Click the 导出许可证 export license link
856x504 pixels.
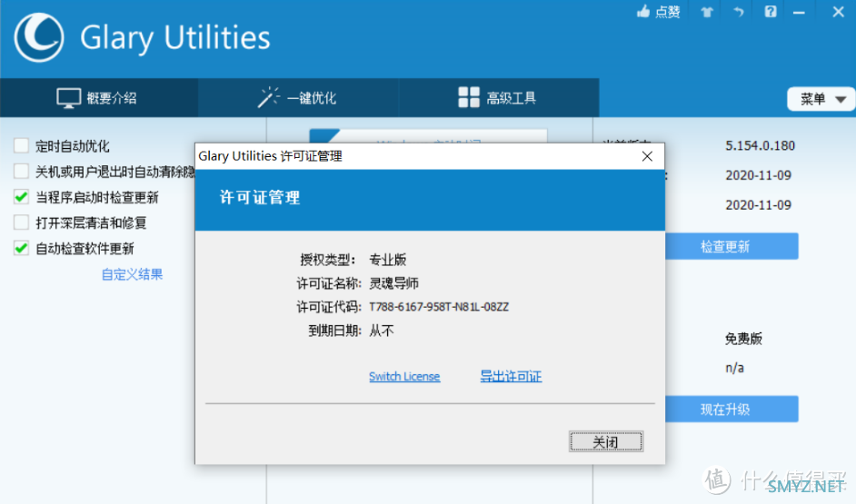point(511,376)
